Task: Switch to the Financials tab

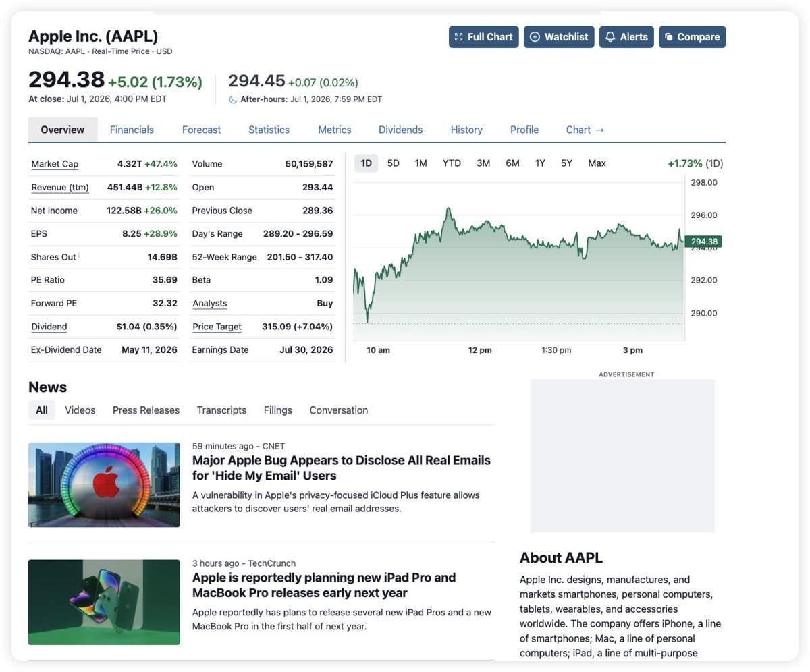Action: pos(132,130)
